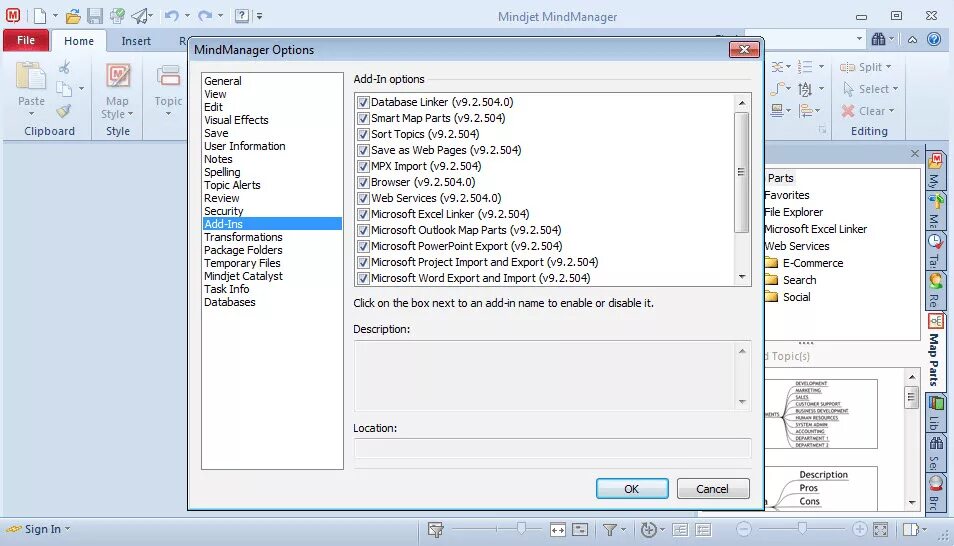
Task: Click the filter funnel icon in status bar
Action: coord(610,530)
